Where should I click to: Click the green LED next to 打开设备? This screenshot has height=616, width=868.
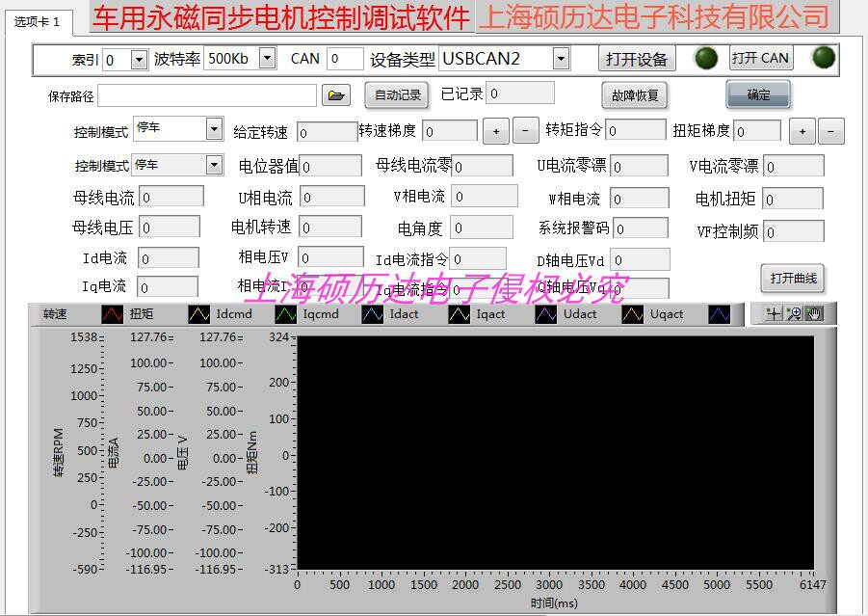tap(706, 58)
